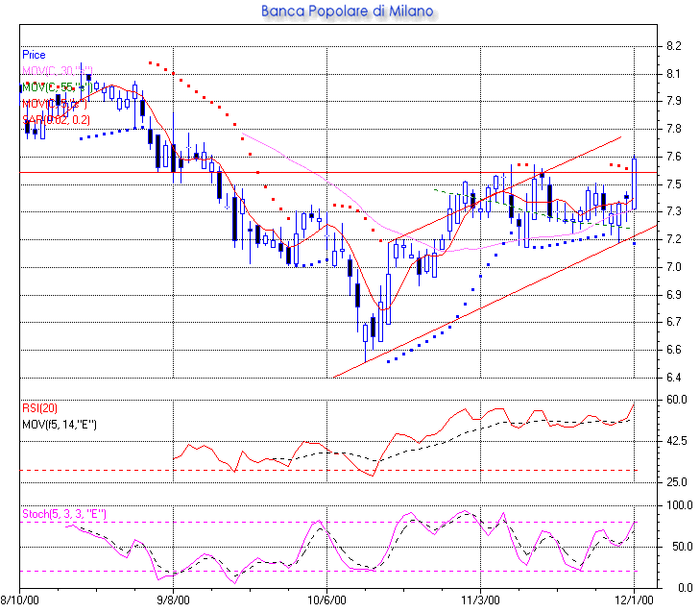Screen dimensions: 700x612
Task: Click the pink MOV(C, 30) legend label
Action: click(x=58, y=71)
